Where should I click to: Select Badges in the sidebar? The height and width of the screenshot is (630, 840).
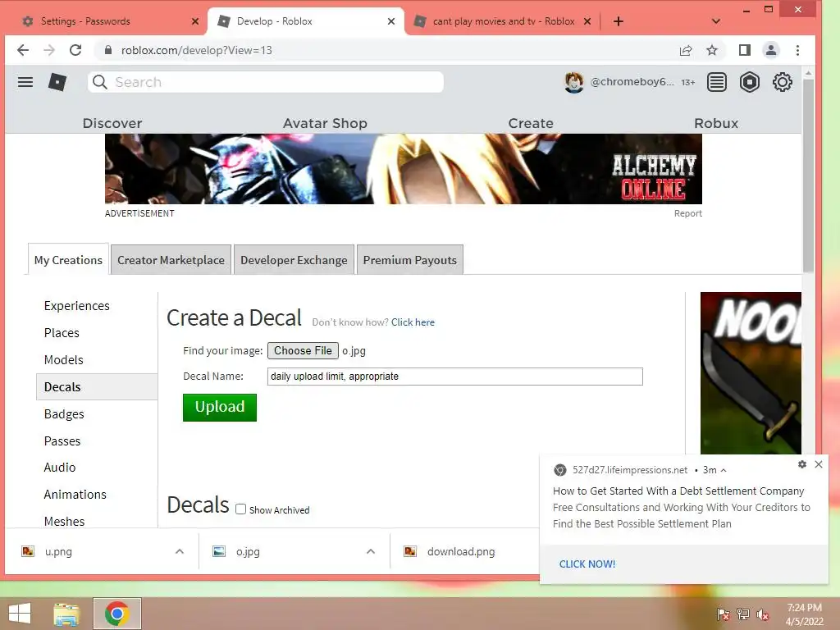click(x=64, y=414)
